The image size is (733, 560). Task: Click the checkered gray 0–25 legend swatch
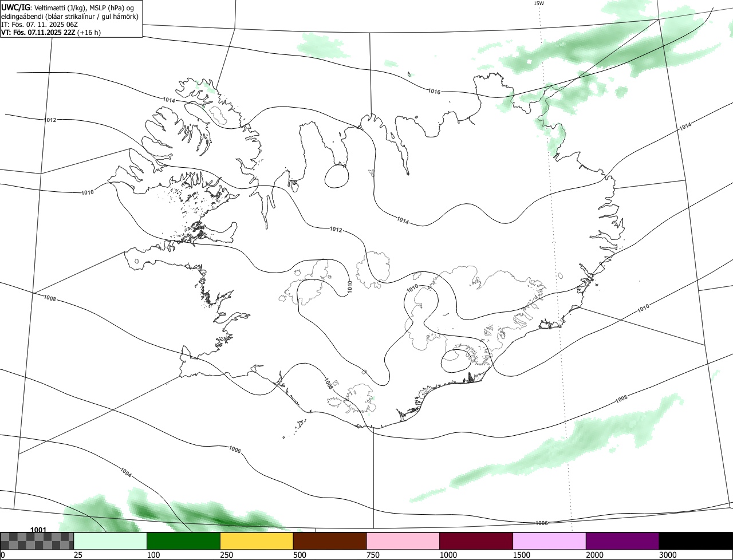(37, 541)
